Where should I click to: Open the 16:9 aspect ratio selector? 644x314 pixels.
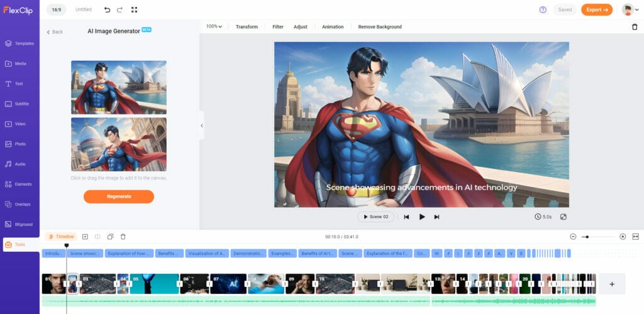pos(56,9)
